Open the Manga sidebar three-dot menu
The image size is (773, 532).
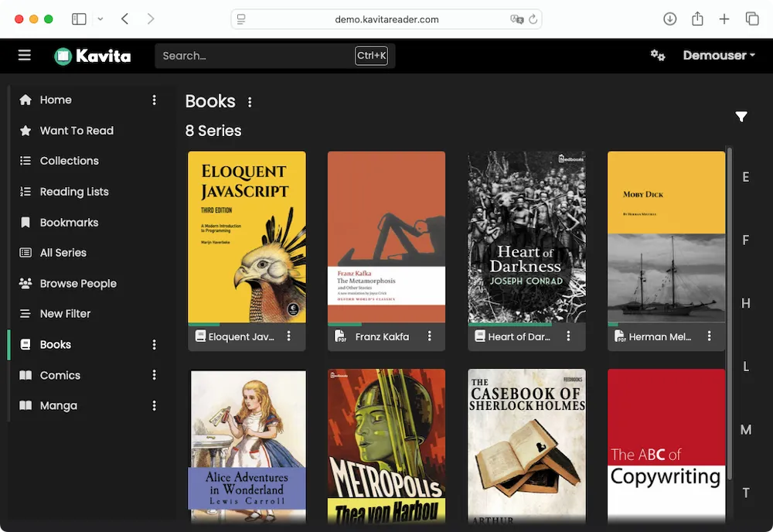tap(155, 406)
